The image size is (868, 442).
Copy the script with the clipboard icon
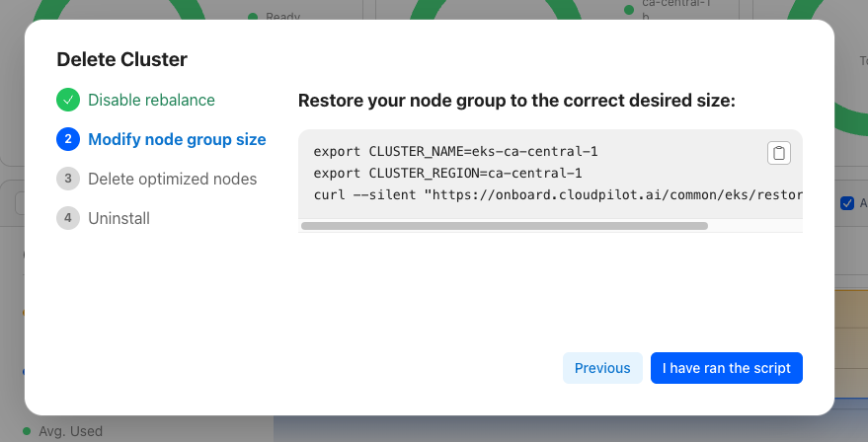tap(779, 153)
